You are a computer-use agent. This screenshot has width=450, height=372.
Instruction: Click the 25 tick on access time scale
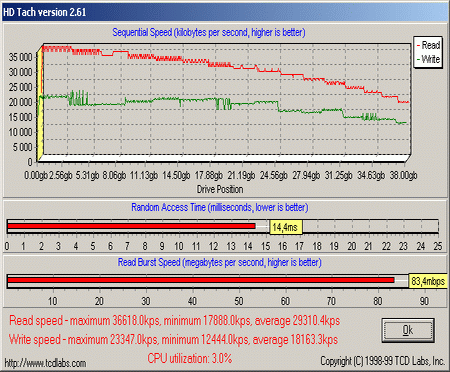(x=438, y=246)
